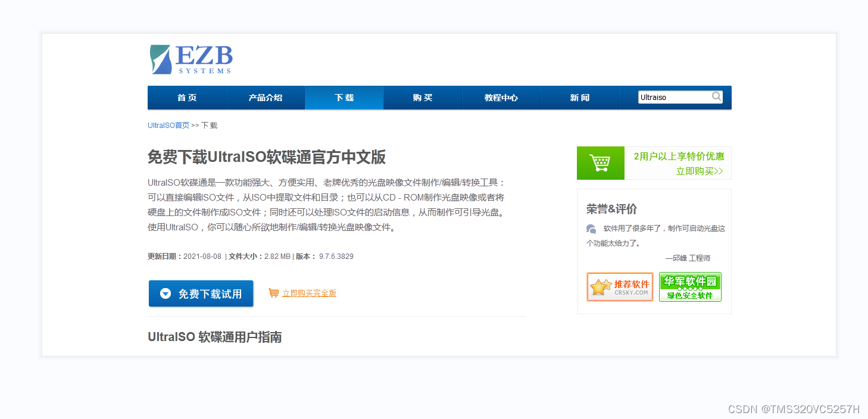The height and width of the screenshot is (419, 868).
Task: Click the file size 2.82 MB
Action: coord(277,257)
